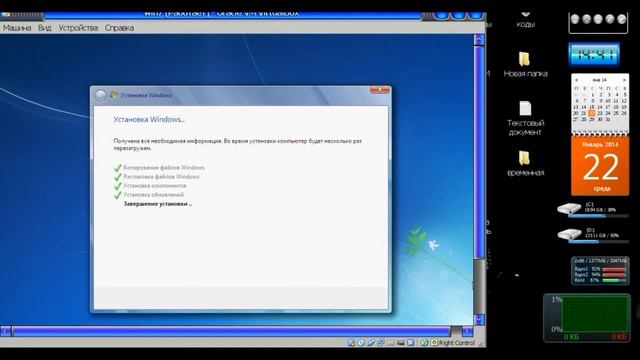The height and width of the screenshot is (360, 640).
Task: Open the Справка menu
Action: click(119, 28)
